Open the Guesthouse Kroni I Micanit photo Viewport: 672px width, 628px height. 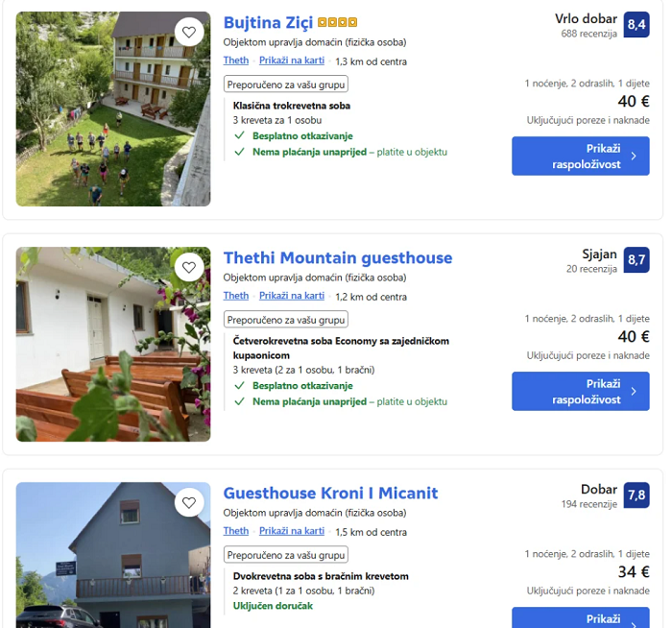pos(113,555)
